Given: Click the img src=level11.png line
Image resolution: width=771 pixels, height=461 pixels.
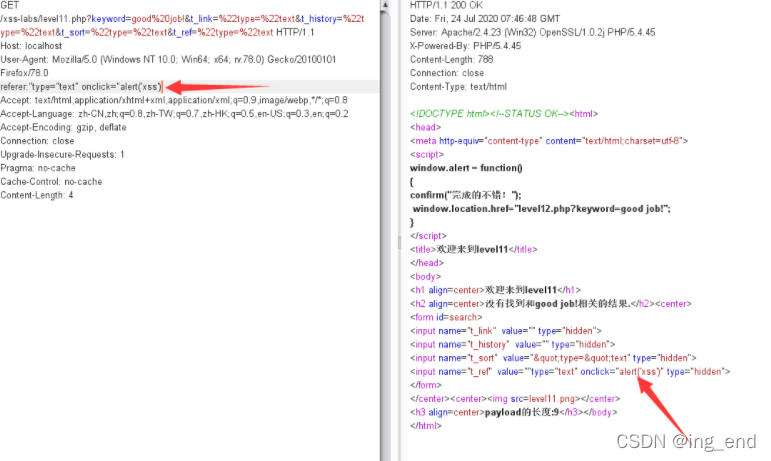Looking at the screenshot, I should coord(515,399).
